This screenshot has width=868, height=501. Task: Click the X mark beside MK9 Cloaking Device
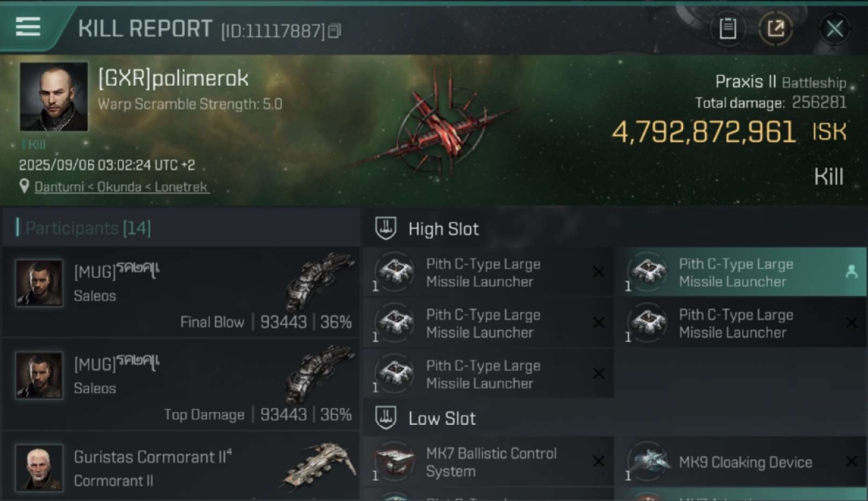coord(851,462)
